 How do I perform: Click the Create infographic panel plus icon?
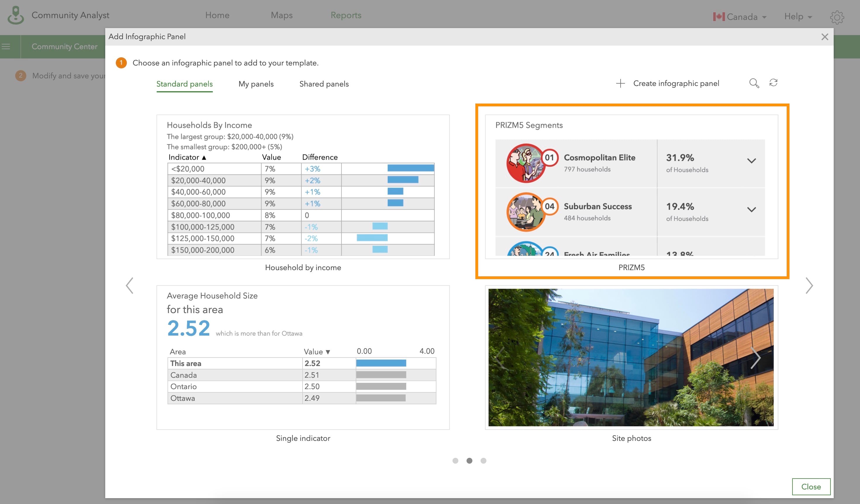point(620,83)
